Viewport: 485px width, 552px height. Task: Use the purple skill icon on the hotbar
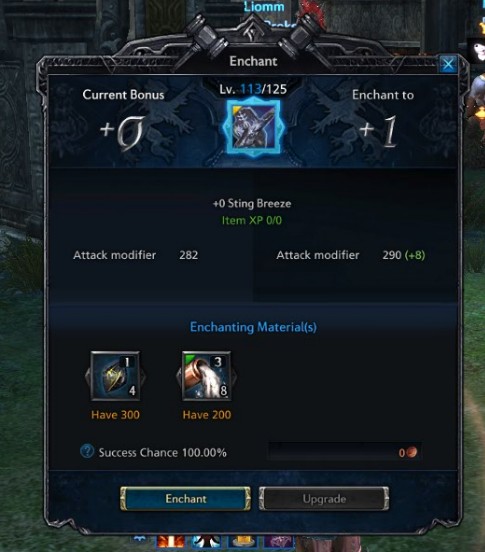[278, 541]
